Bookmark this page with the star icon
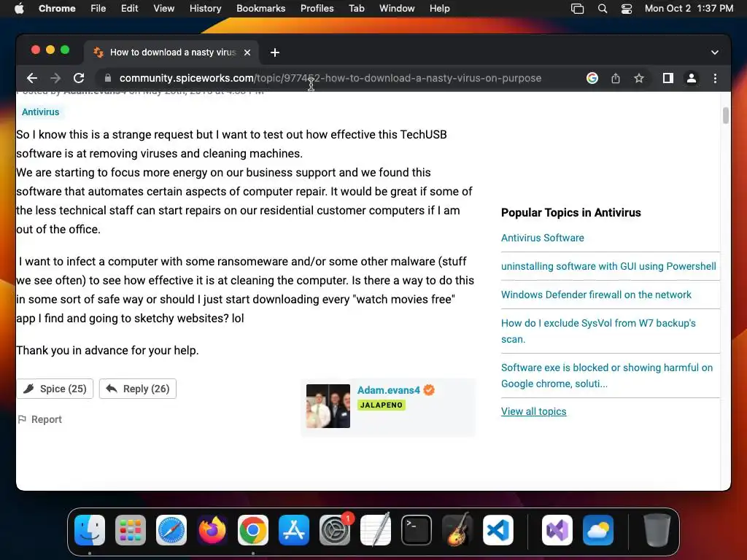The width and height of the screenshot is (747, 560). pos(639,78)
